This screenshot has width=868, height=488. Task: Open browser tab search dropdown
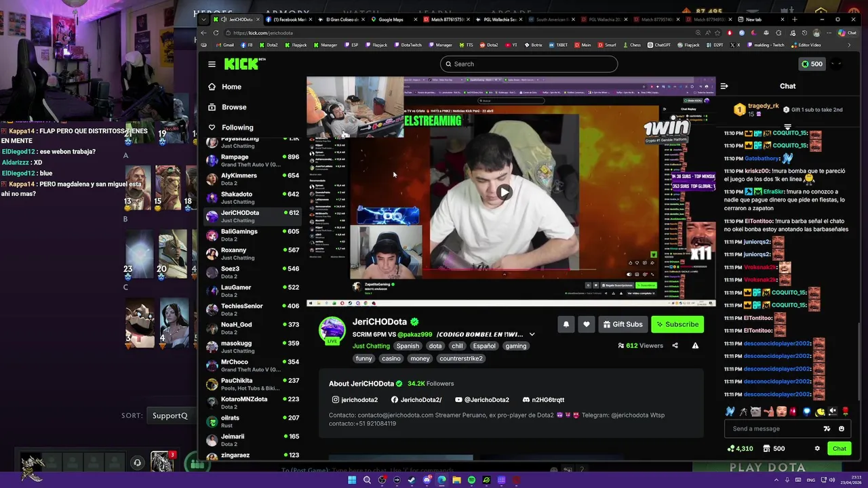click(x=203, y=20)
